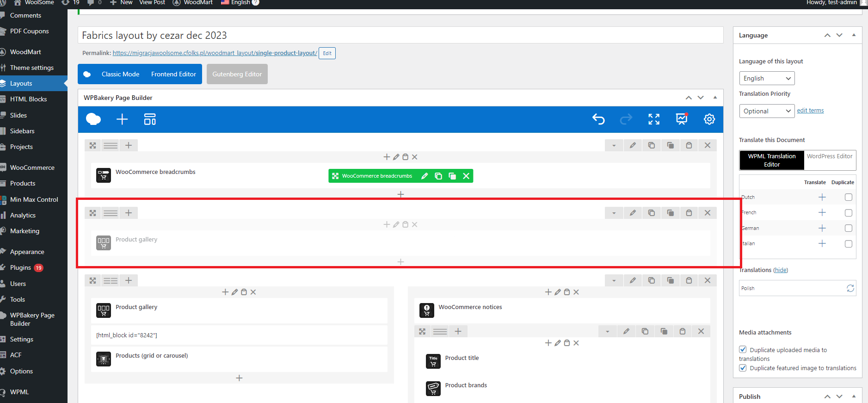This screenshot has height=403, width=868.
Task: Hide the Translations list
Action: [781, 270]
